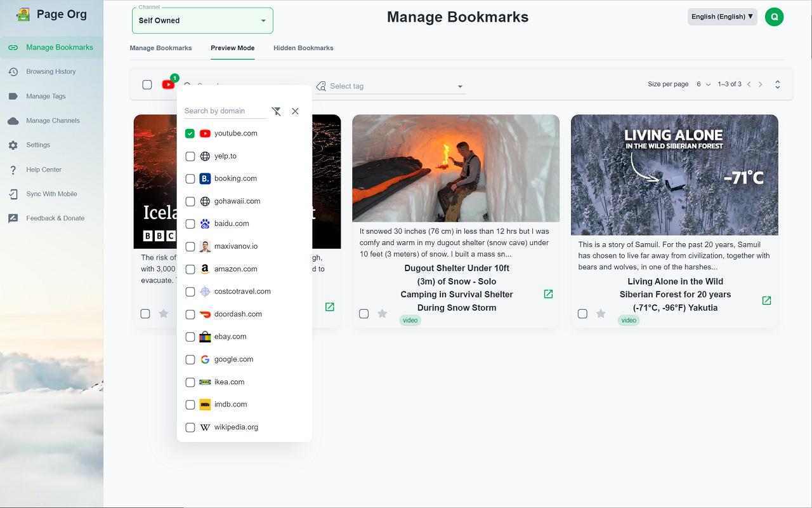Select Sync With Mobile
Screen dimensions: 812x508
click(51, 194)
